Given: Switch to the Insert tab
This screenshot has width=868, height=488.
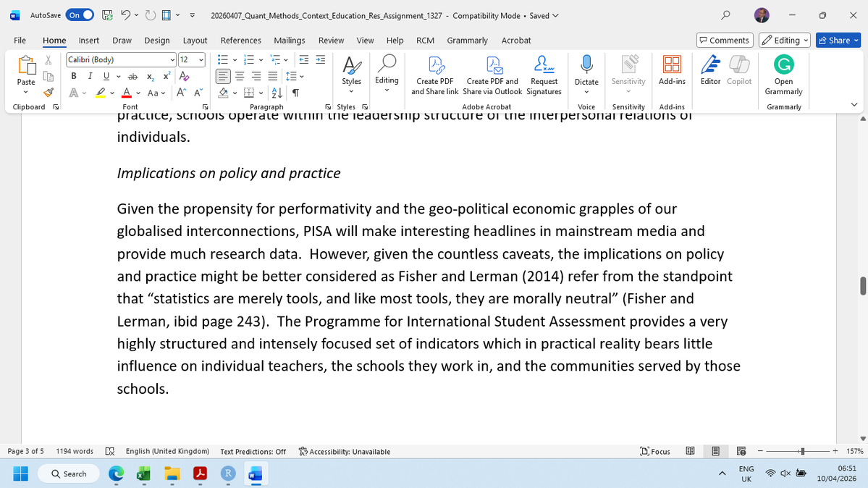Looking at the screenshot, I should click(x=88, y=41).
